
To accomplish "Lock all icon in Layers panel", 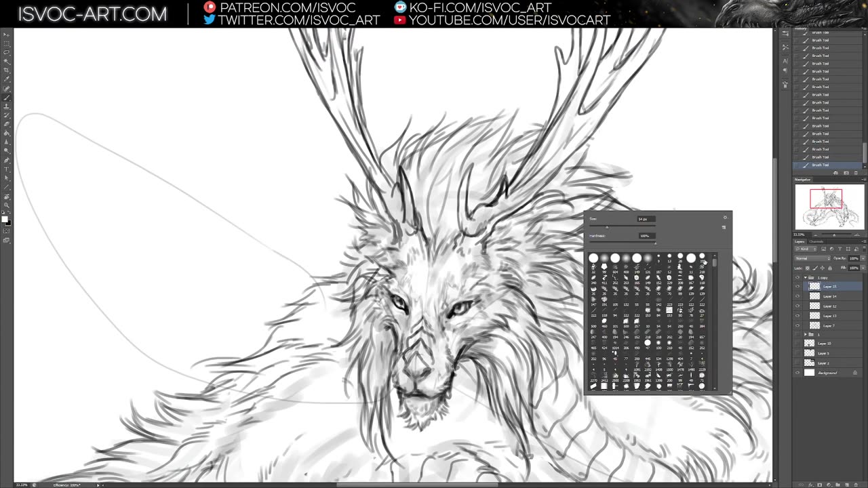I will point(830,268).
